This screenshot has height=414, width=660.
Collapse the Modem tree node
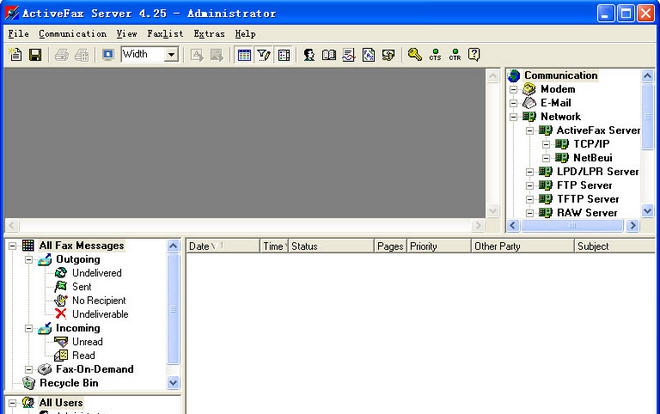click(513, 90)
